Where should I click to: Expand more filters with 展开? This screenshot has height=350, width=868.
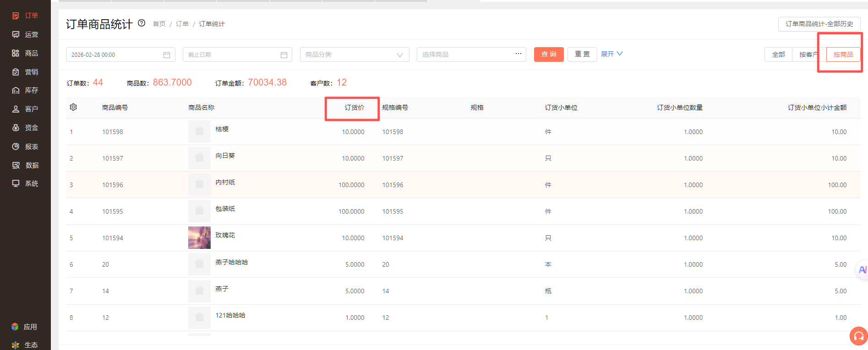coord(612,54)
